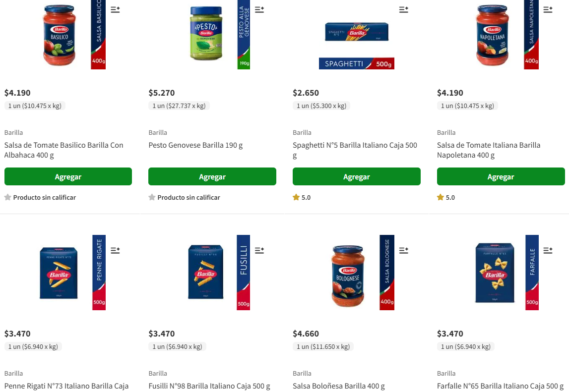Open the Spaghetti N°5 Barilla product title
Viewport: 569px width, 392px height.
[355, 150]
